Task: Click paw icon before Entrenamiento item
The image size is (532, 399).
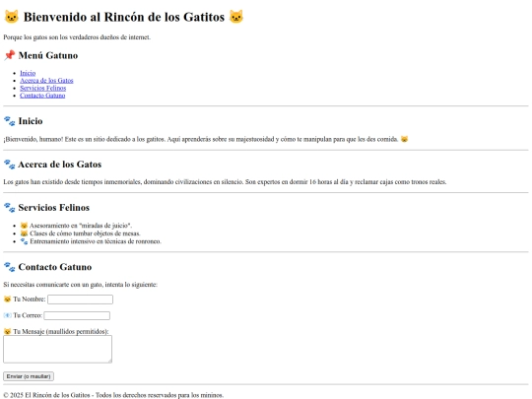Action: coord(24,241)
